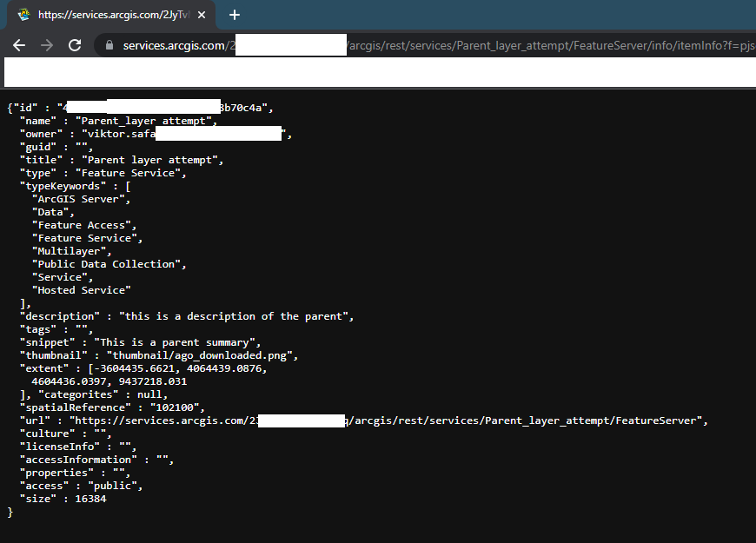
Task: Click the type value "Feature Service" after "type"
Action: click(x=128, y=173)
